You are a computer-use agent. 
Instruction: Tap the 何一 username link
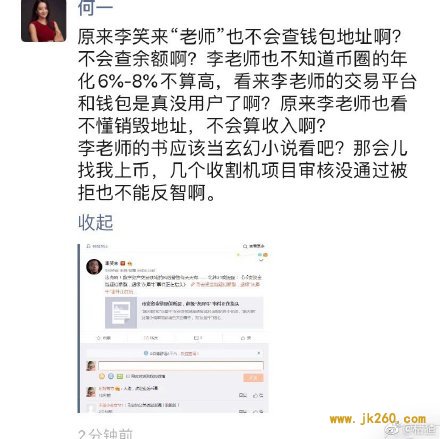[95, 8]
